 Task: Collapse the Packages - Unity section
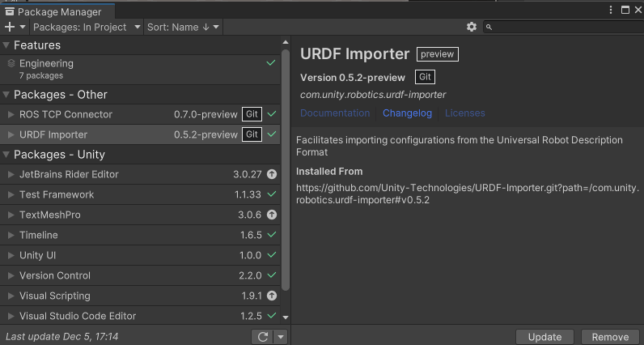pyautogui.click(x=6, y=155)
